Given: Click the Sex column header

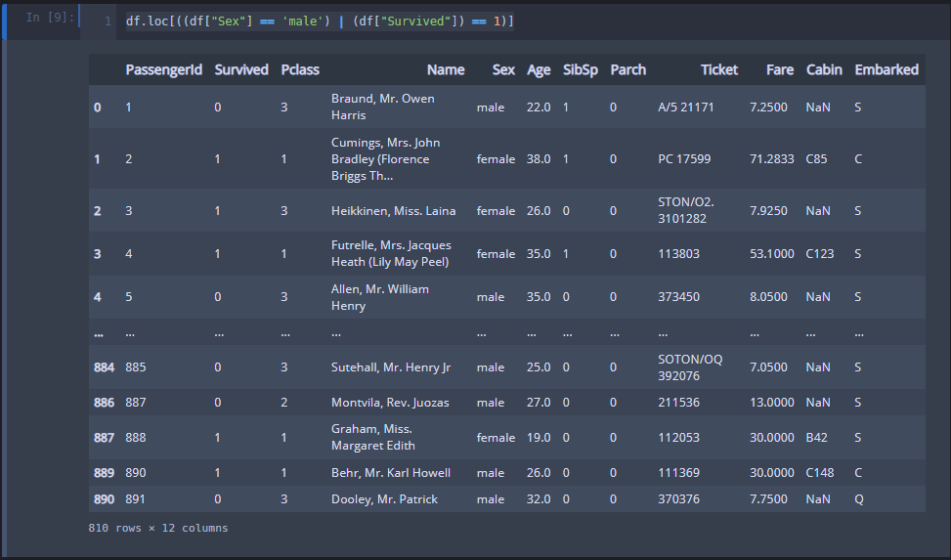Looking at the screenshot, I should pyautogui.click(x=503, y=69).
